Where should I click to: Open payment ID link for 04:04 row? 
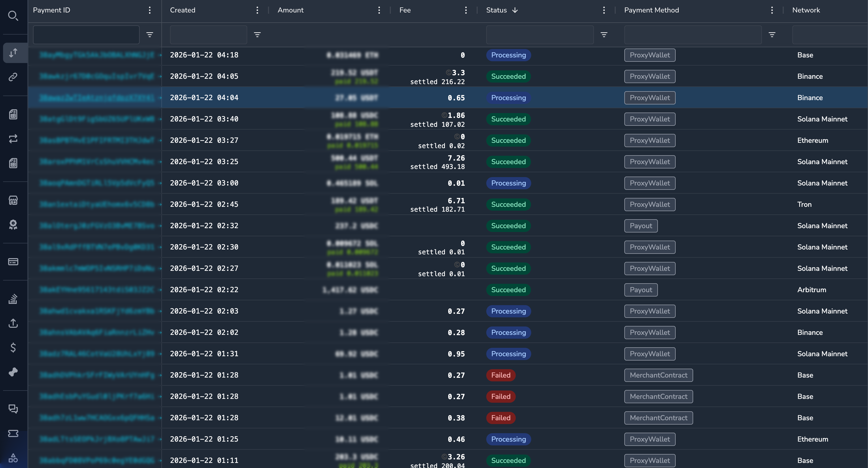(97, 98)
